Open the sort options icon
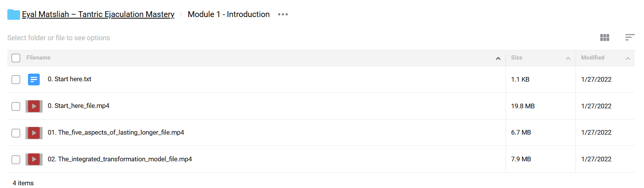Screen dimensions: 644x188 click(630, 37)
